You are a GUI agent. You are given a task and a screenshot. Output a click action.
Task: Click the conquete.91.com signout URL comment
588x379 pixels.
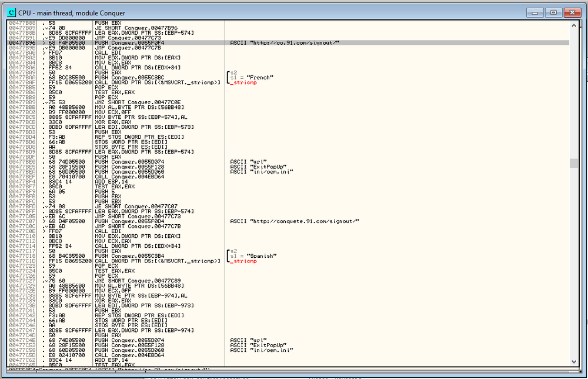click(x=294, y=221)
